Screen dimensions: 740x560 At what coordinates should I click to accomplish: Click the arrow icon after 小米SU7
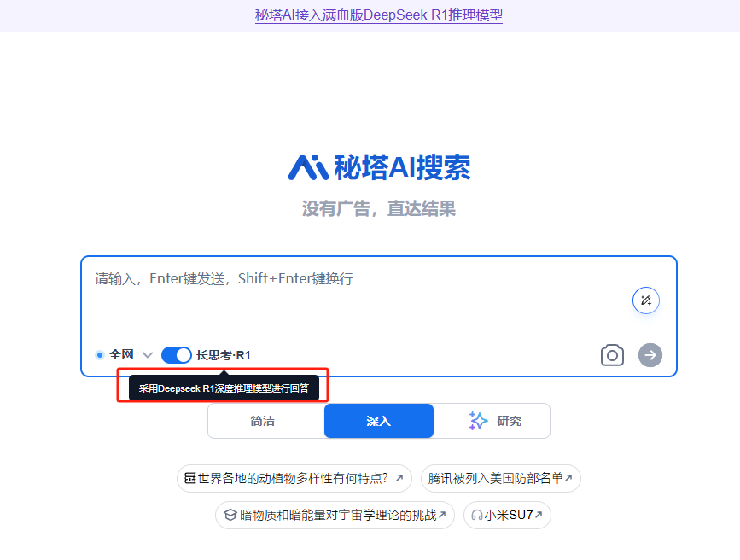(x=539, y=515)
